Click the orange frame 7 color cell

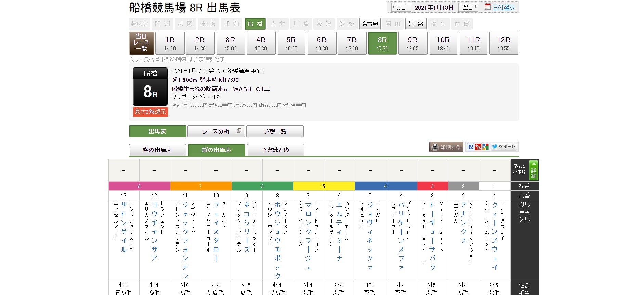click(201, 186)
